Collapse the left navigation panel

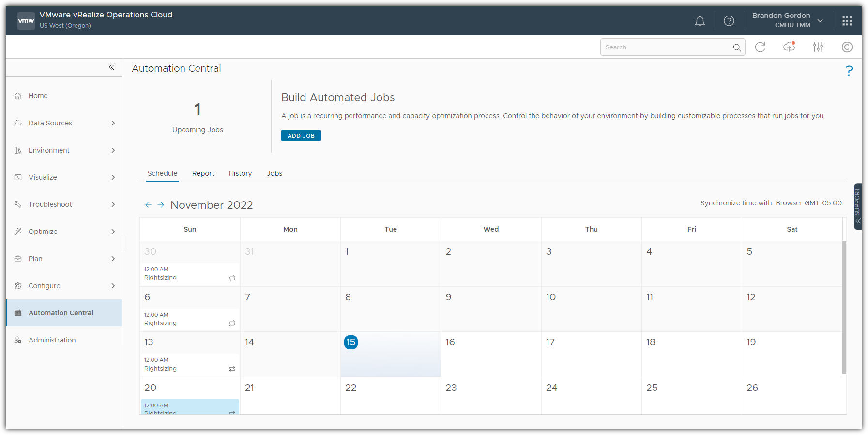pos(111,67)
